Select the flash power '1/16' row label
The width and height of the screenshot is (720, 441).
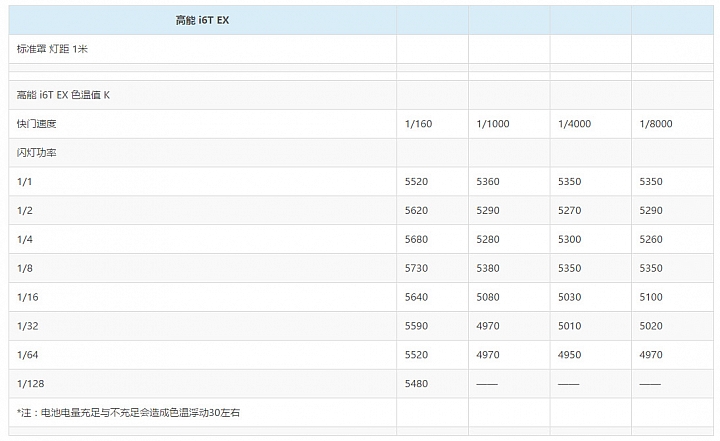(28, 298)
